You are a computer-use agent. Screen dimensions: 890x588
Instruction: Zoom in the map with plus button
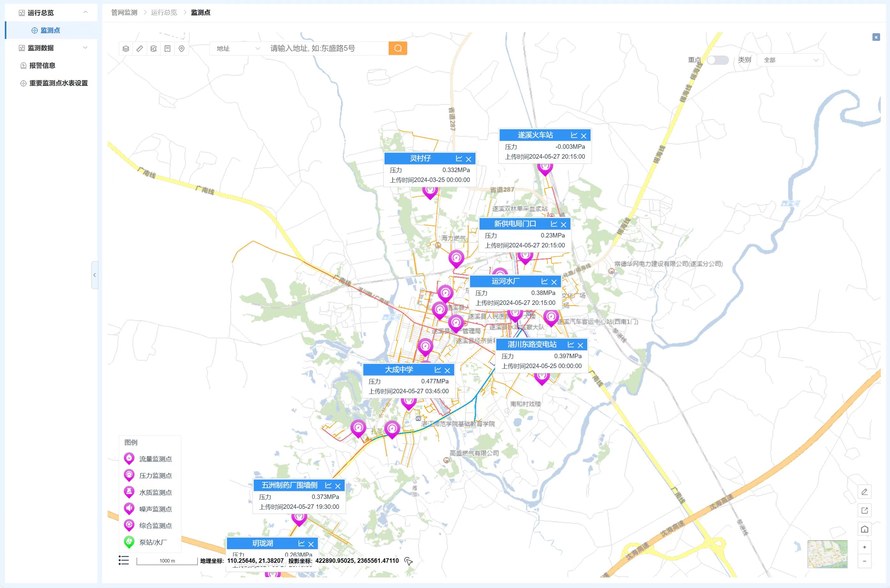864,547
